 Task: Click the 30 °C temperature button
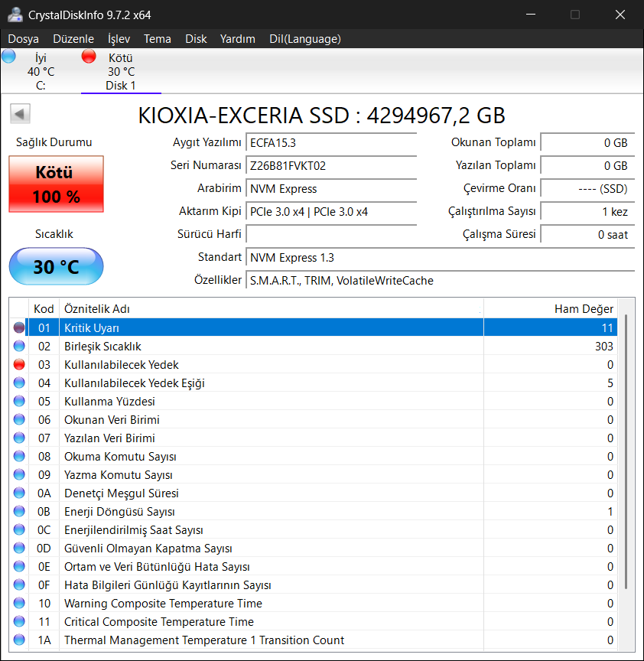[x=56, y=266]
